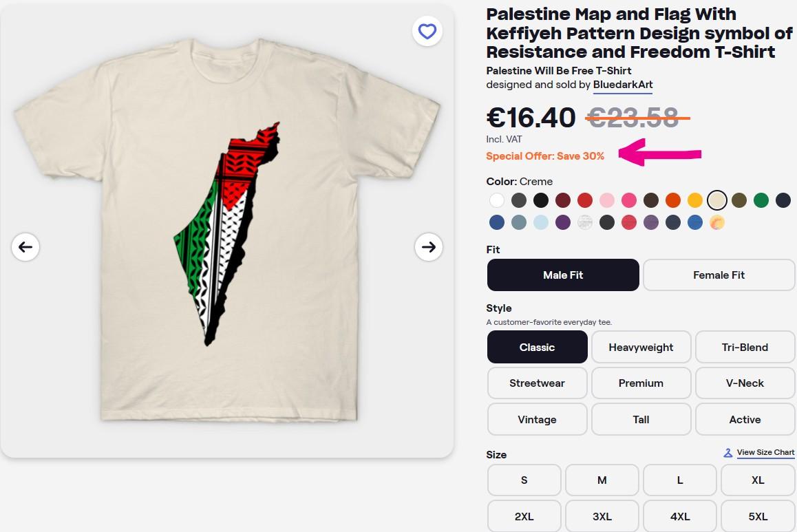The width and height of the screenshot is (797, 532).
Task: Select Female Fit option
Action: (x=719, y=275)
